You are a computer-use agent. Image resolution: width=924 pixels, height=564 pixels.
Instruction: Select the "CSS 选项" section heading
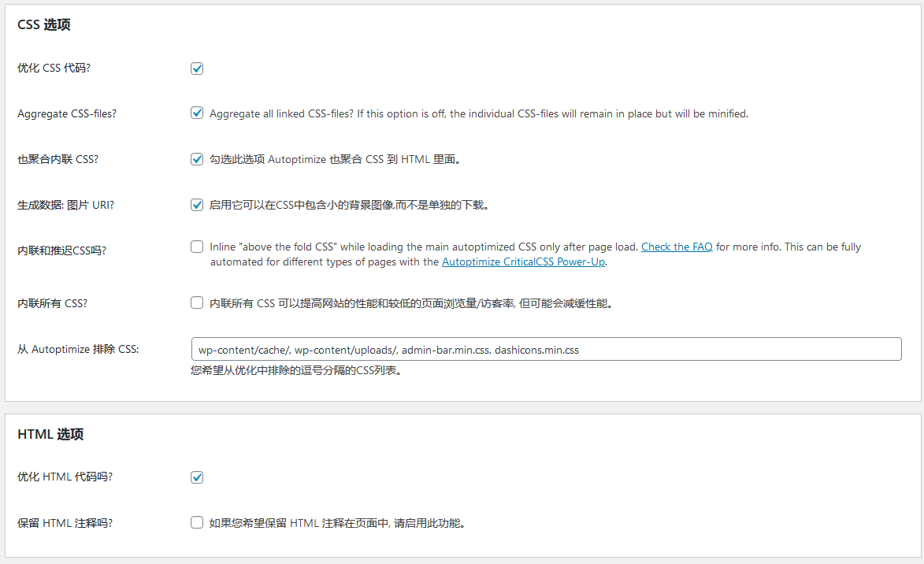(43, 24)
